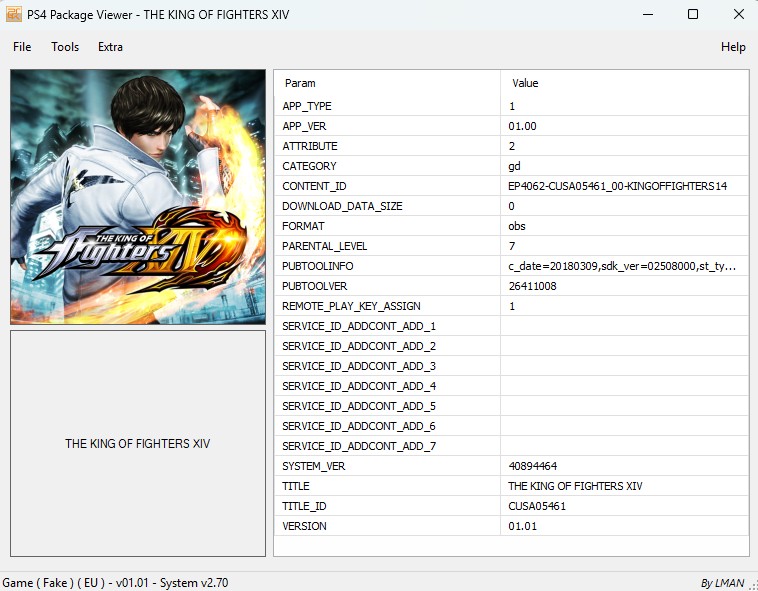758x591 pixels.
Task: Select SERVICE_ID_ADDCONT_ADD_4 row
Action: click(x=511, y=386)
